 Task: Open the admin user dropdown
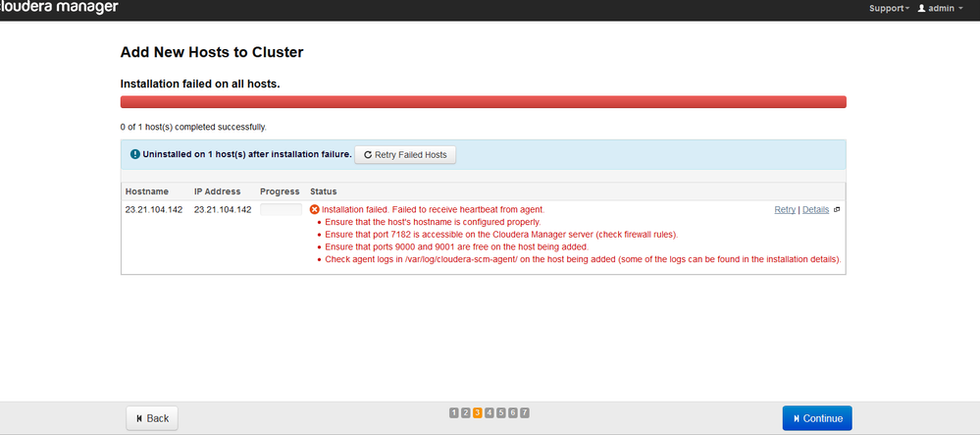(940, 8)
